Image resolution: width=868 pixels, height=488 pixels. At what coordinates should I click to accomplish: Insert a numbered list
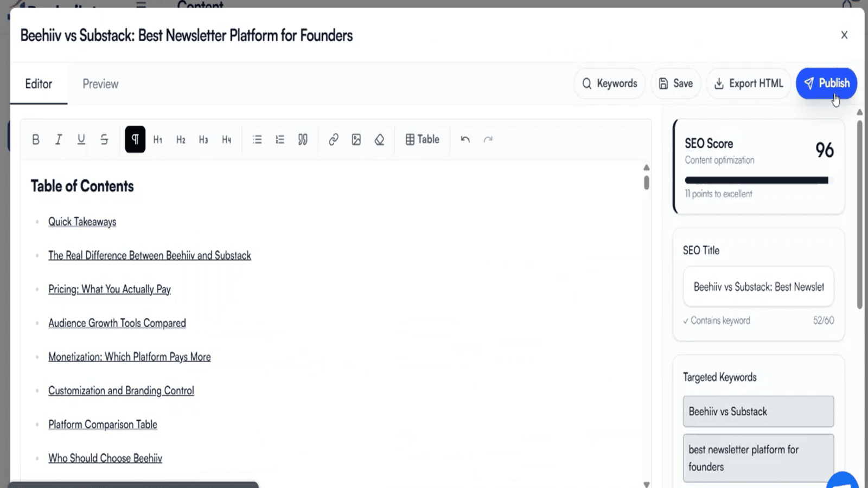point(280,139)
